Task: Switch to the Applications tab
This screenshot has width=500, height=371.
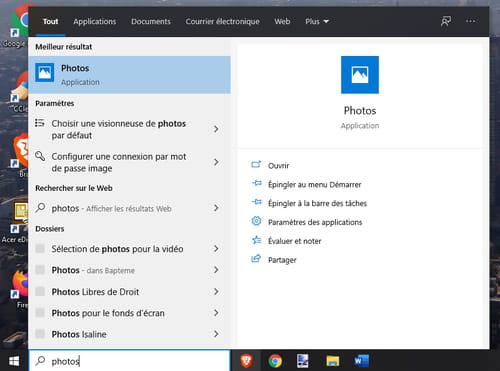Action: (x=95, y=22)
